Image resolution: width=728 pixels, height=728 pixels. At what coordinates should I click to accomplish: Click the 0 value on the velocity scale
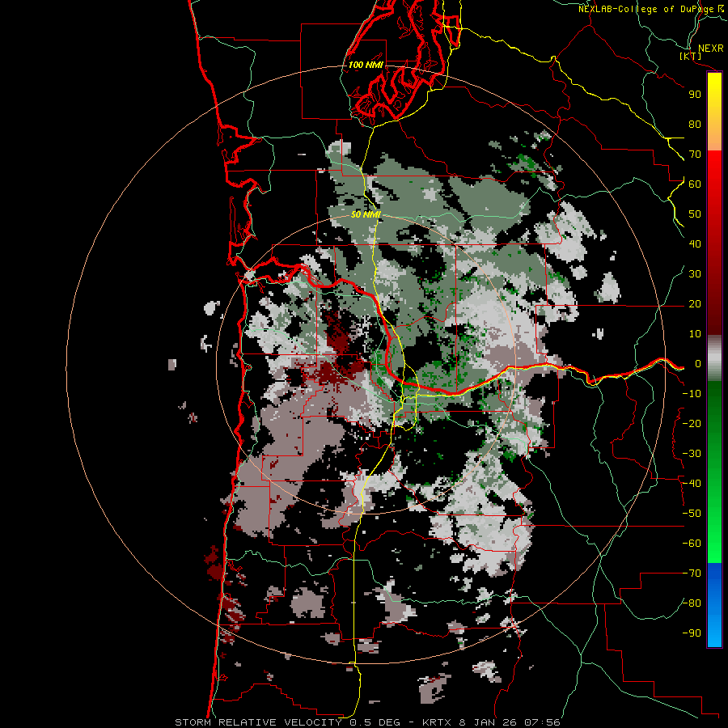(698, 363)
